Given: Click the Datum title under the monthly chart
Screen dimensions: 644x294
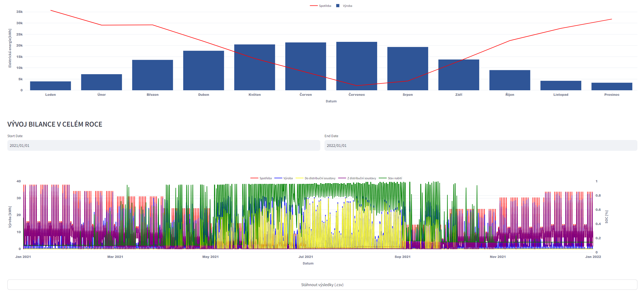Looking at the screenshot, I should point(331,101).
